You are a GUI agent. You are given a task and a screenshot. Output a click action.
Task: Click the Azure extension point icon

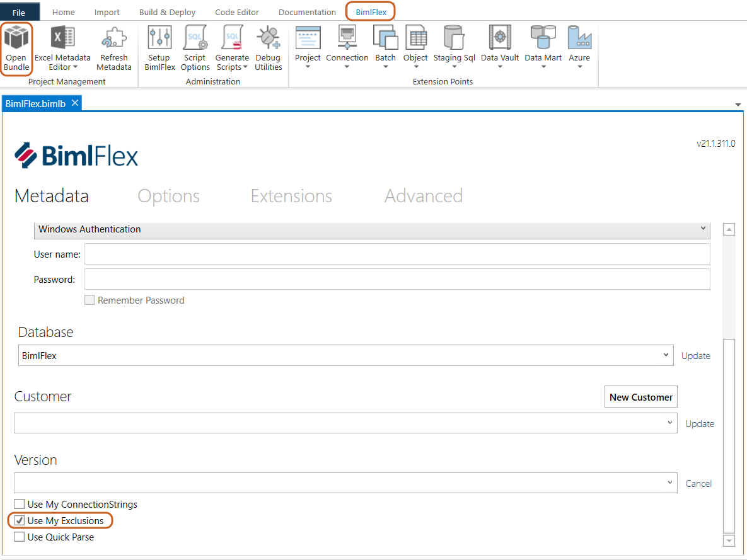click(579, 38)
